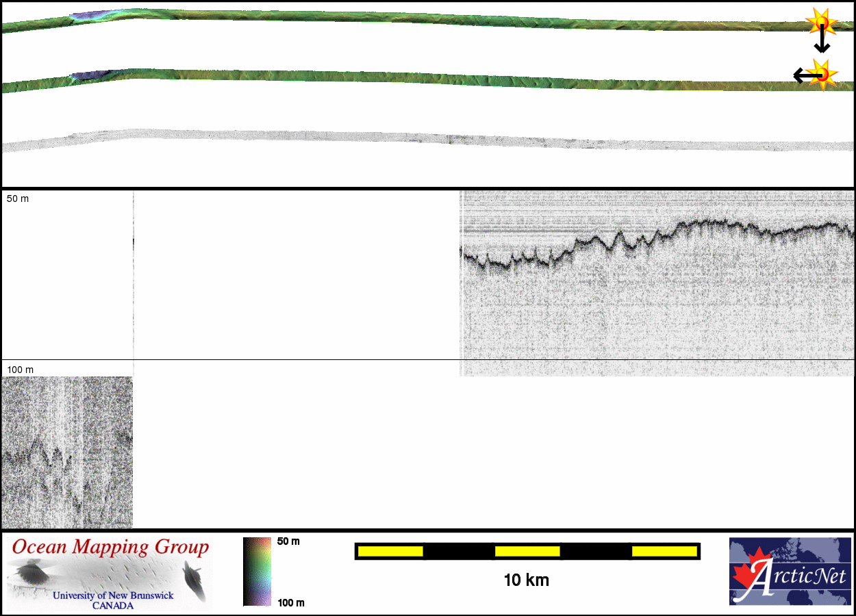Click the depth color scale swatch

point(257,572)
